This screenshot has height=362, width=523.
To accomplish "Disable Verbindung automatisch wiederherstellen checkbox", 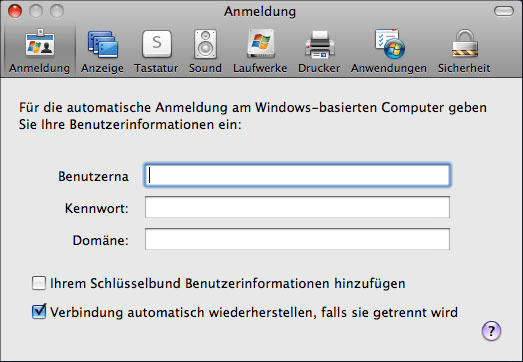I will [x=39, y=312].
